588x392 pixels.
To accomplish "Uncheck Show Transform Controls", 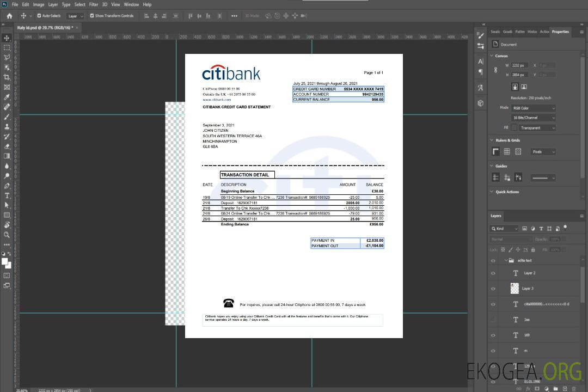I will pos(92,16).
